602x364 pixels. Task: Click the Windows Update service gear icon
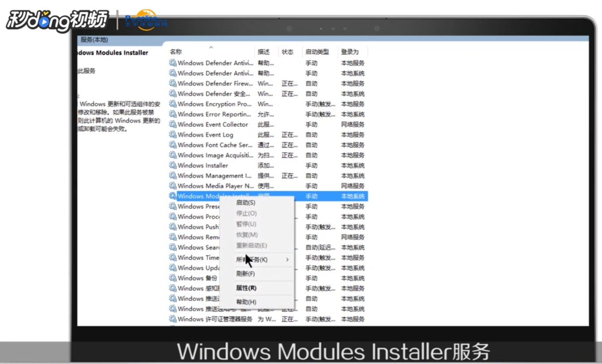tap(172, 267)
